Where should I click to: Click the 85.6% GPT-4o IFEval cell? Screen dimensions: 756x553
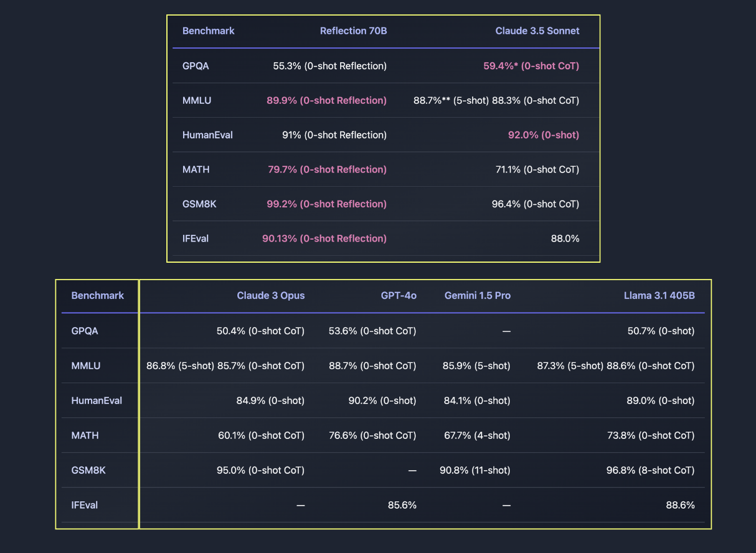pos(402,505)
